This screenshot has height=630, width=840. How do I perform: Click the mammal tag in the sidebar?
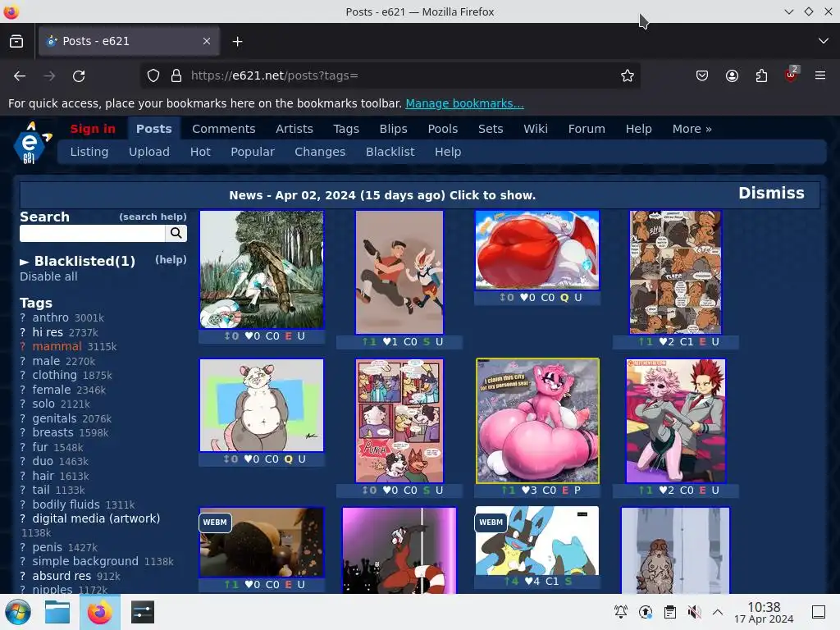tap(57, 346)
